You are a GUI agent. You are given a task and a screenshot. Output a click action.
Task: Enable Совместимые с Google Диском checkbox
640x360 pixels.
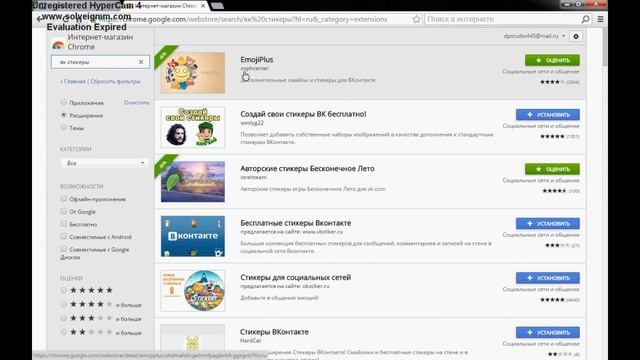point(64,249)
